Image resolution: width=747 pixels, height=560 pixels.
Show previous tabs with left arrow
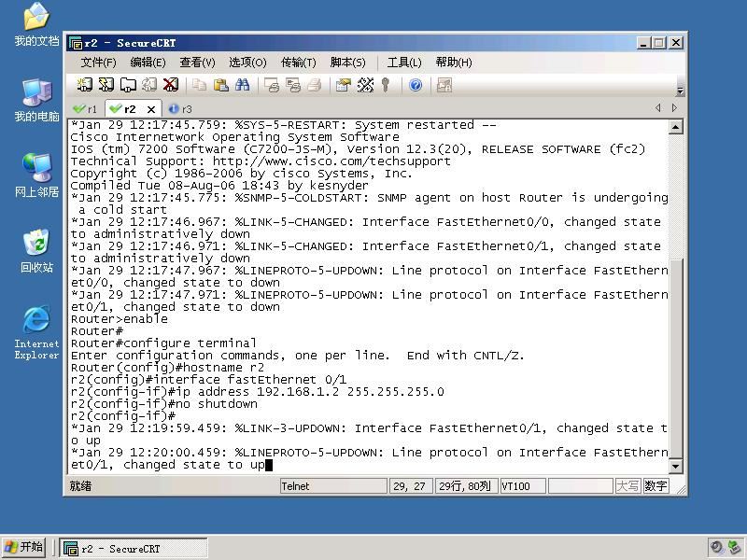pyautogui.click(x=658, y=108)
